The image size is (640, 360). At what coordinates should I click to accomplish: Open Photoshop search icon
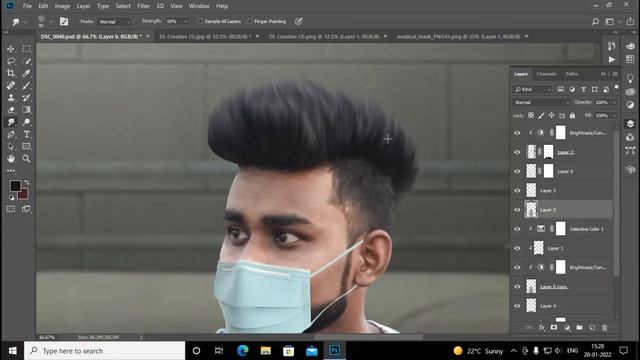tap(595, 22)
